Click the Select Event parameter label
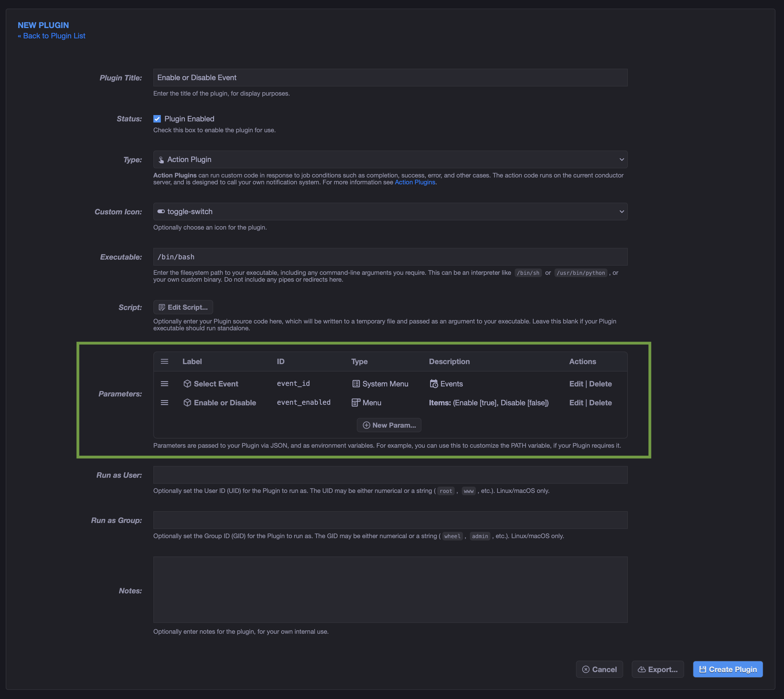This screenshot has width=784, height=699. point(216,384)
